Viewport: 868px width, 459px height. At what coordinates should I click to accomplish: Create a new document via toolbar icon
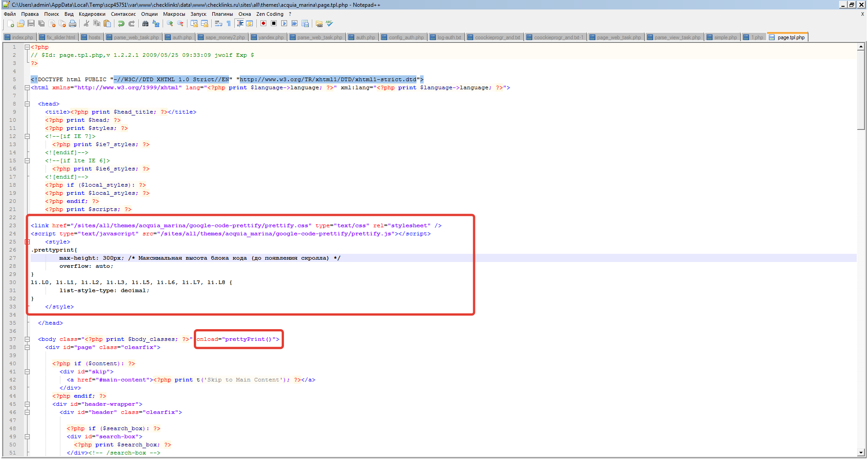pyautogui.click(x=10, y=24)
